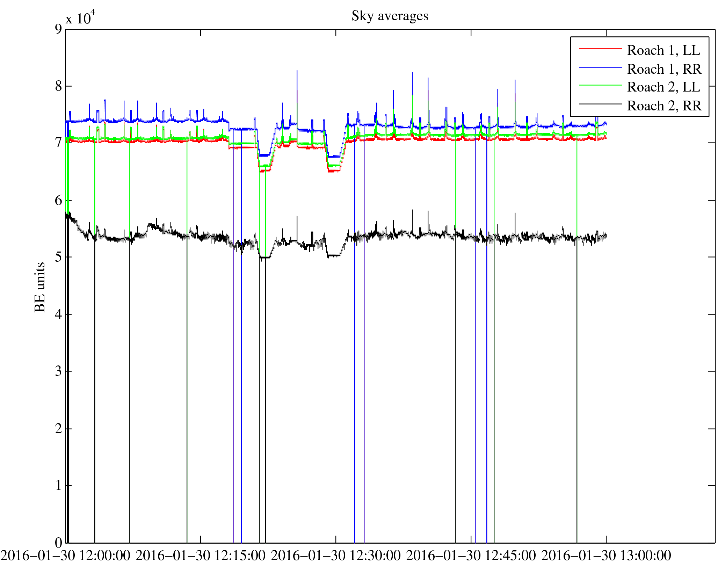725x588 pixels.
Task: Click the red Roach 1, LL legend line
Action: (600, 48)
